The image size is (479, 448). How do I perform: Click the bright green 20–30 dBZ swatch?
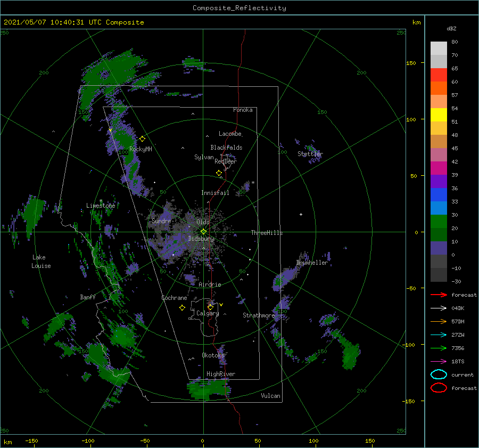(x=439, y=222)
